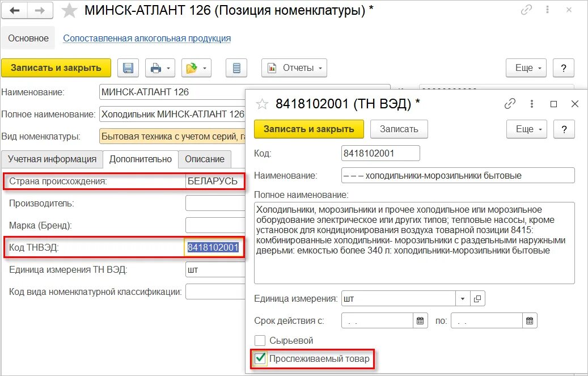
Task: Open Еще menu in ТН ВЭД dialog
Action: tap(527, 129)
